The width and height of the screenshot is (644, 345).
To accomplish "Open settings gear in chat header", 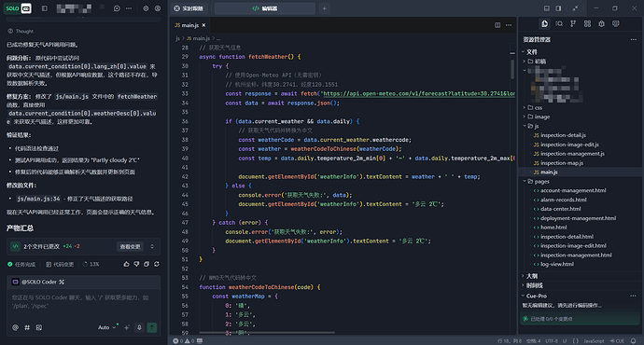I will pyautogui.click(x=146, y=8).
